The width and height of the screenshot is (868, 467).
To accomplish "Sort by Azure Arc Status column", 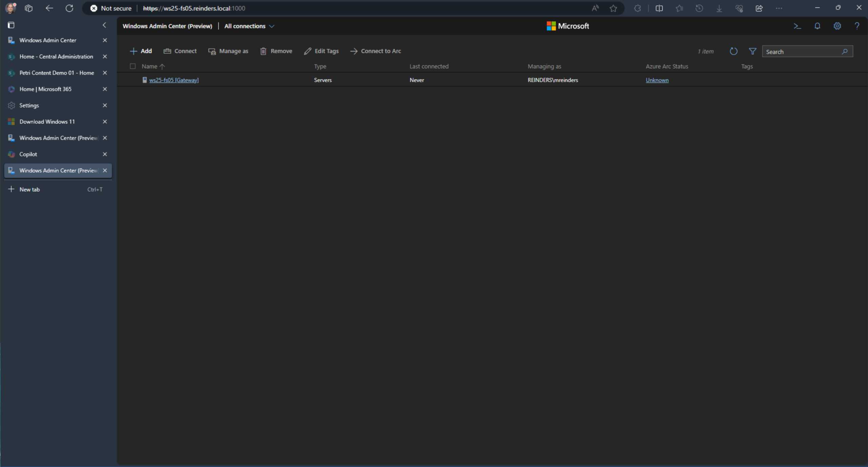I will pos(667,66).
